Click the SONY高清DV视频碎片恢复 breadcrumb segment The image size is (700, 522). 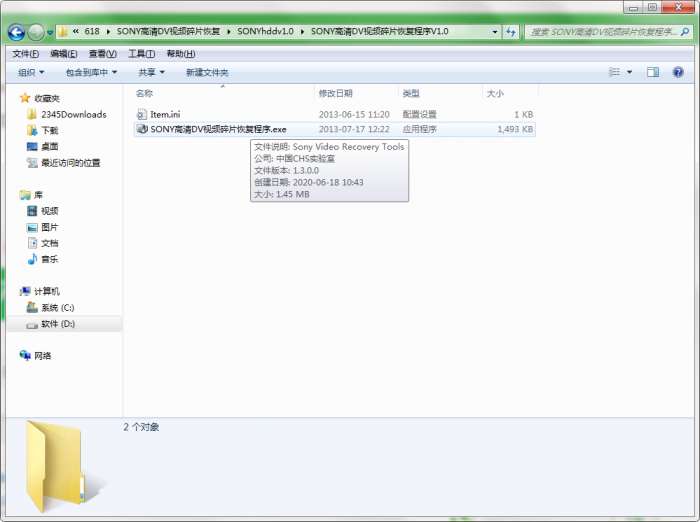pyautogui.click(x=168, y=31)
